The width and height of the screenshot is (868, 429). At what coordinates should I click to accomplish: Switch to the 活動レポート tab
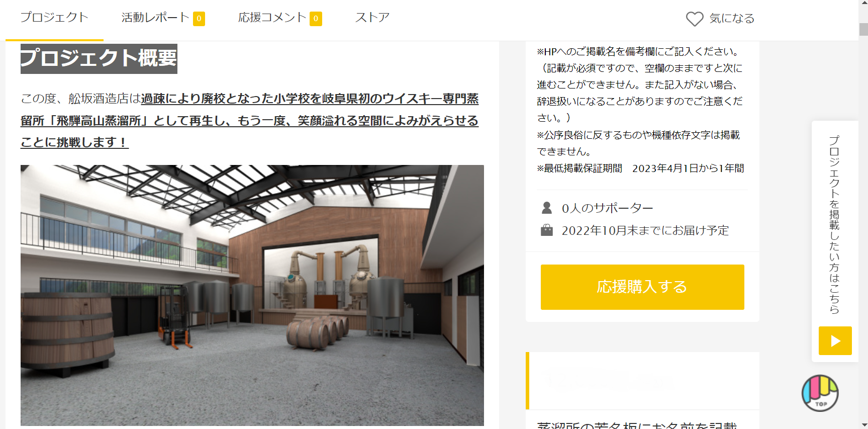tap(155, 18)
